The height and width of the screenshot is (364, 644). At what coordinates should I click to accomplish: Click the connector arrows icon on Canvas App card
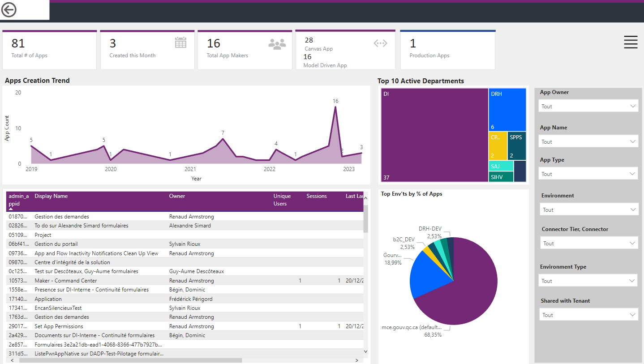(x=380, y=43)
